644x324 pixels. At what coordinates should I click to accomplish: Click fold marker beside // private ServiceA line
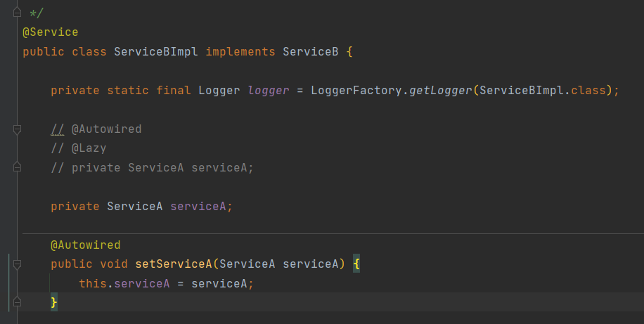click(17, 167)
